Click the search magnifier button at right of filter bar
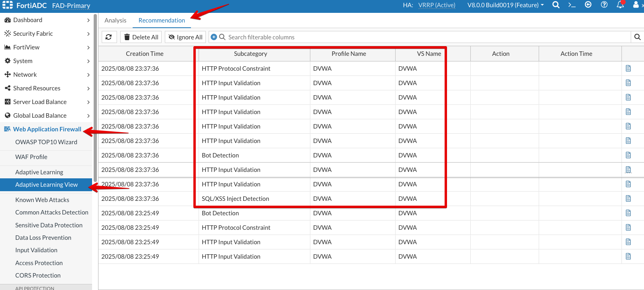This screenshot has width=644, height=290. [637, 37]
